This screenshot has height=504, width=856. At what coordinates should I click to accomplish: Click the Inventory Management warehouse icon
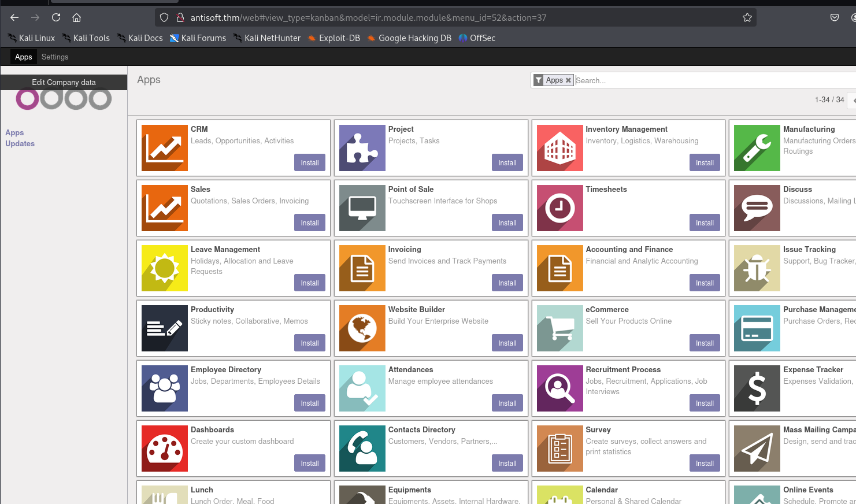tap(560, 148)
